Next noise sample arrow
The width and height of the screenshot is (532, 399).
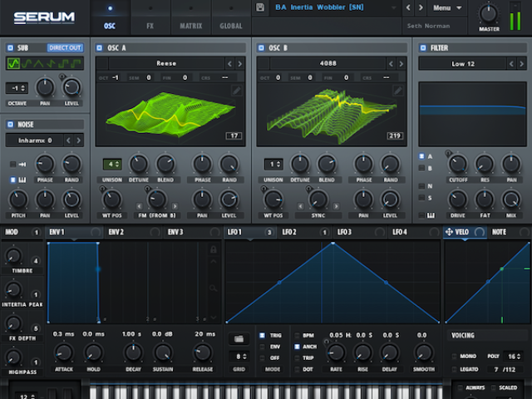[x=79, y=140]
